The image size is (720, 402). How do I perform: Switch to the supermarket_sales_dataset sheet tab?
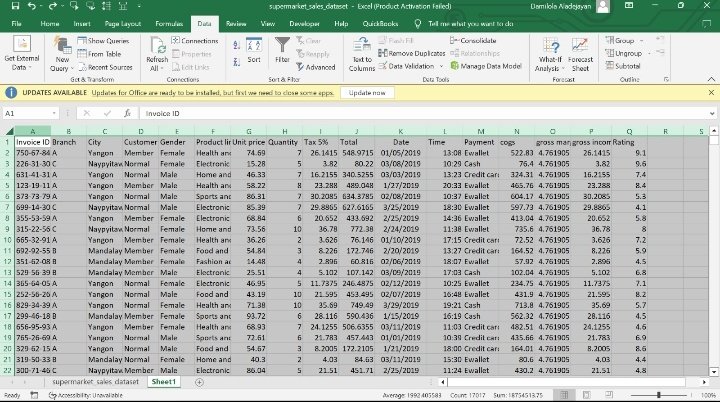point(95,382)
